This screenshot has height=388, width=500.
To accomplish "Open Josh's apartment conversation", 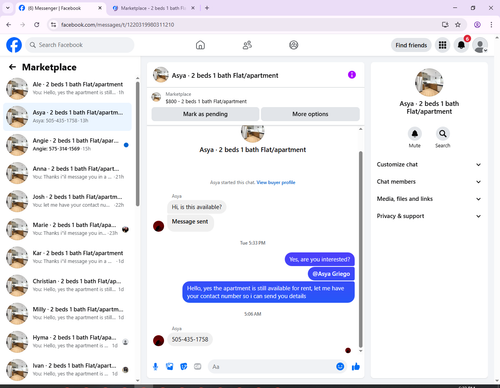I will coord(67,201).
